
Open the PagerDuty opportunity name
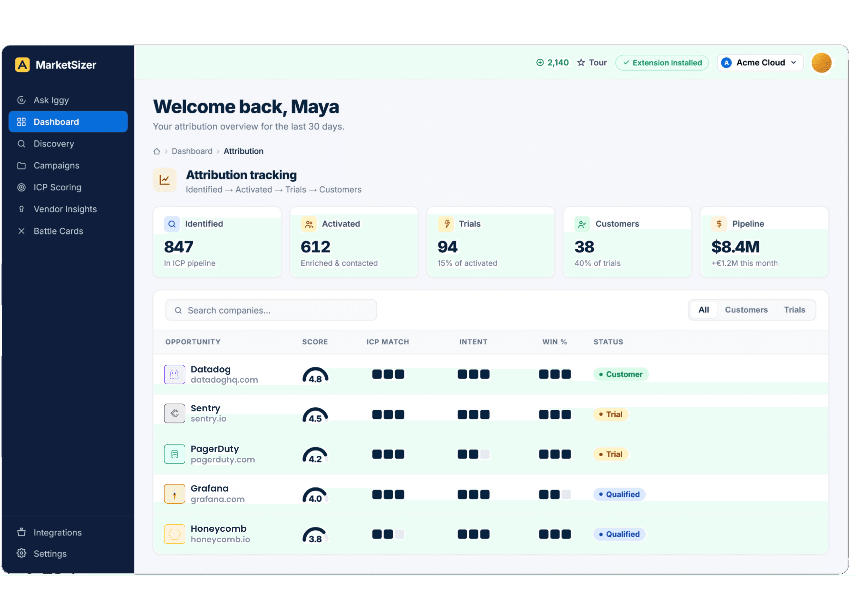coord(215,449)
